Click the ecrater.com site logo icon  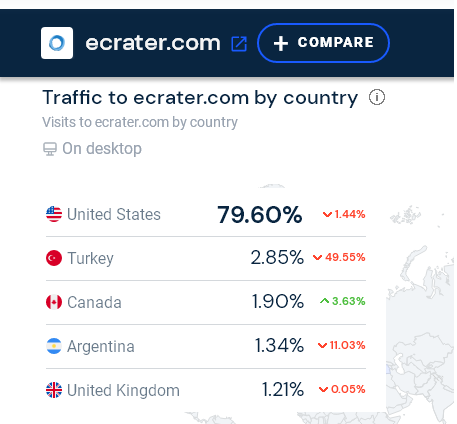tap(57, 43)
